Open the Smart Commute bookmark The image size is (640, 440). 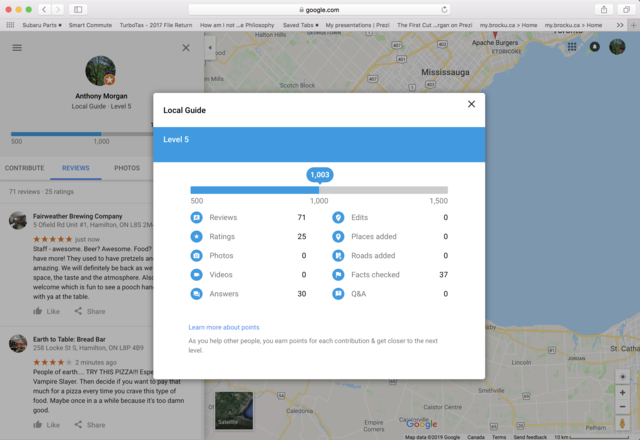[x=90, y=25]
